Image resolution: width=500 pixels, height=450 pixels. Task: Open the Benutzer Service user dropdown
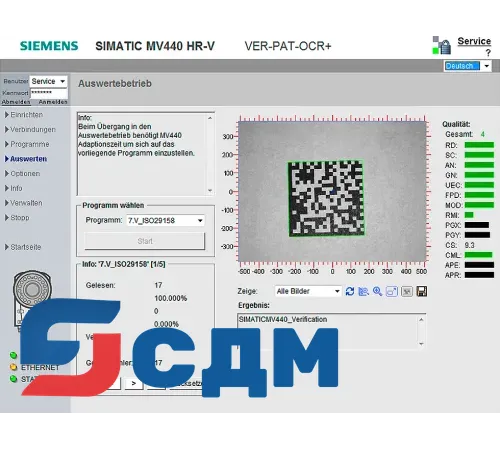[x=49, y=81]
